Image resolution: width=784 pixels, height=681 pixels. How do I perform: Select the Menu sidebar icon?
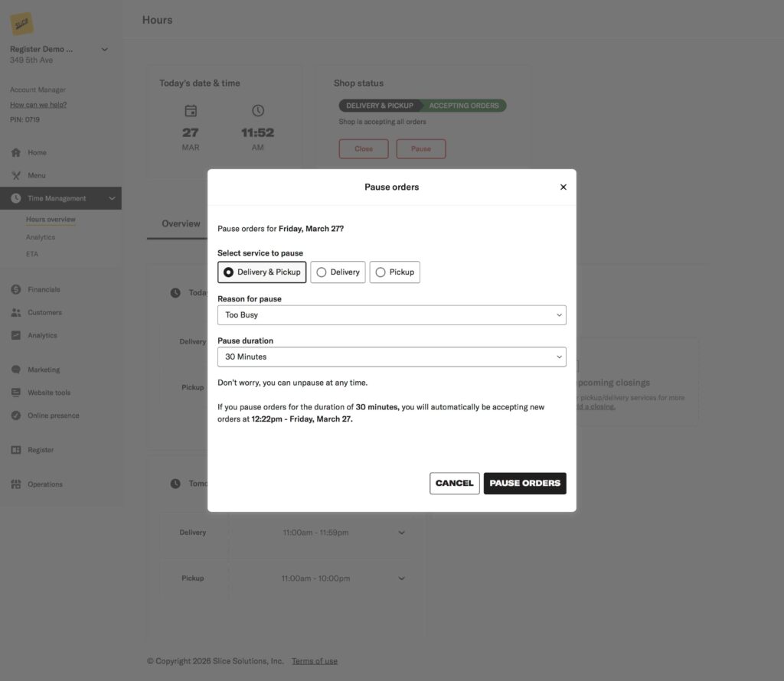[15, 175]
